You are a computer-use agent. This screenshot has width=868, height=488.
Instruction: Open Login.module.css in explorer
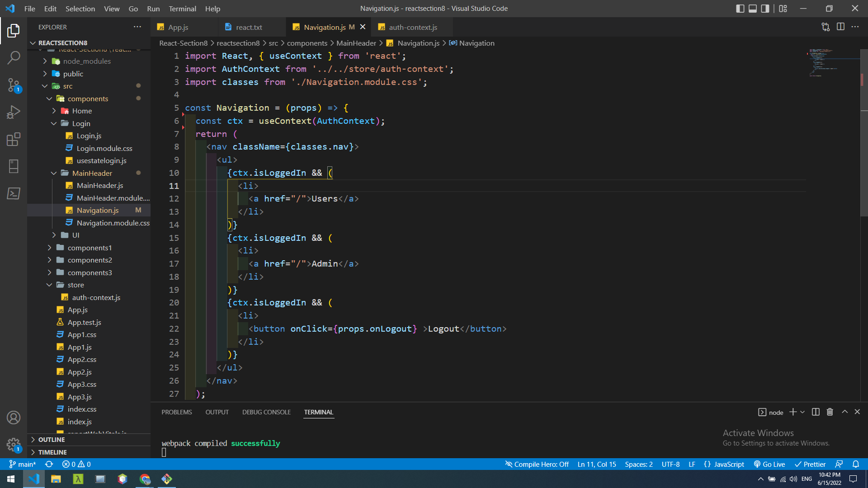pyautogui.click(x=104, y=148)
